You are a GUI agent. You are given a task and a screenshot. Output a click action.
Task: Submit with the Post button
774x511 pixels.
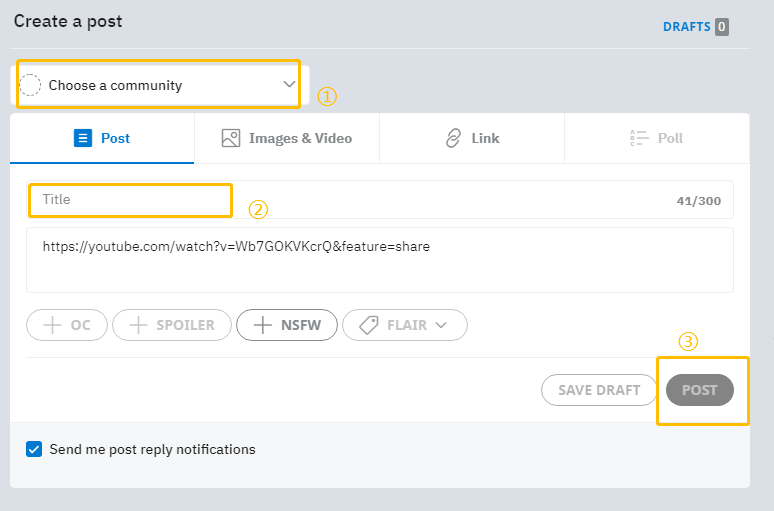pos(700,390)
